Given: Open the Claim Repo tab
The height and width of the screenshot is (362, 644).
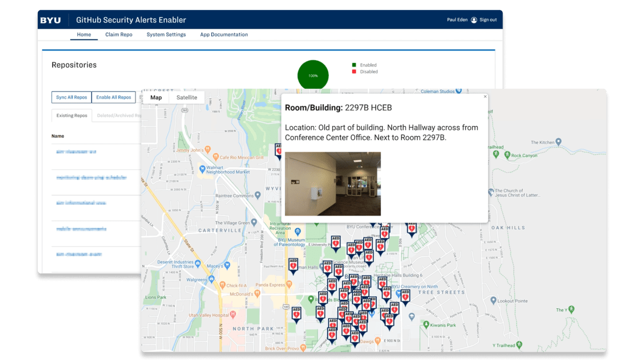Looking at the screenshot, I should click(x=118, y=35).
